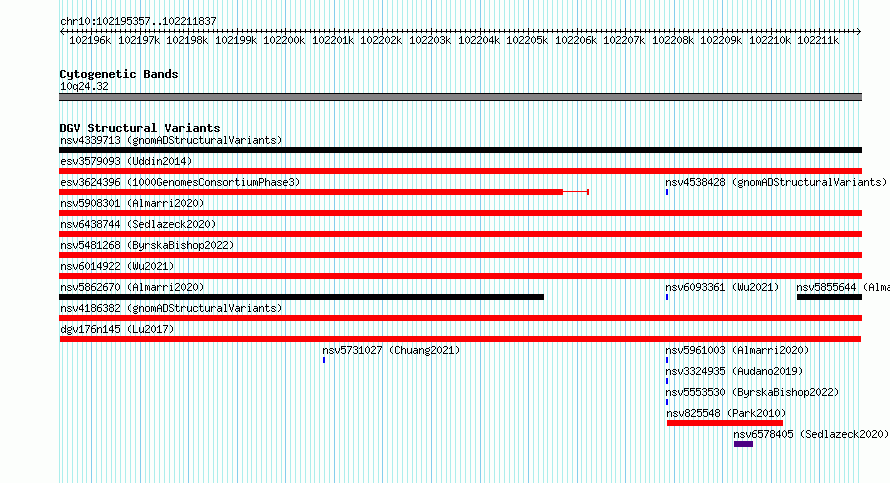Viewport: 890px width, 483px height.
Task: Click the chr10:102195357..102211837 coordinate label
Action: tap(138, 21)
